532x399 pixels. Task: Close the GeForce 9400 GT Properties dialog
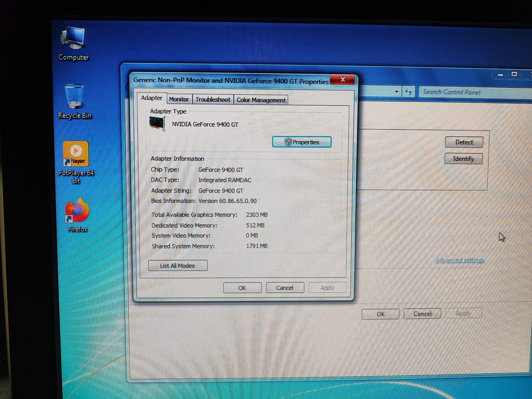[342, 80]
